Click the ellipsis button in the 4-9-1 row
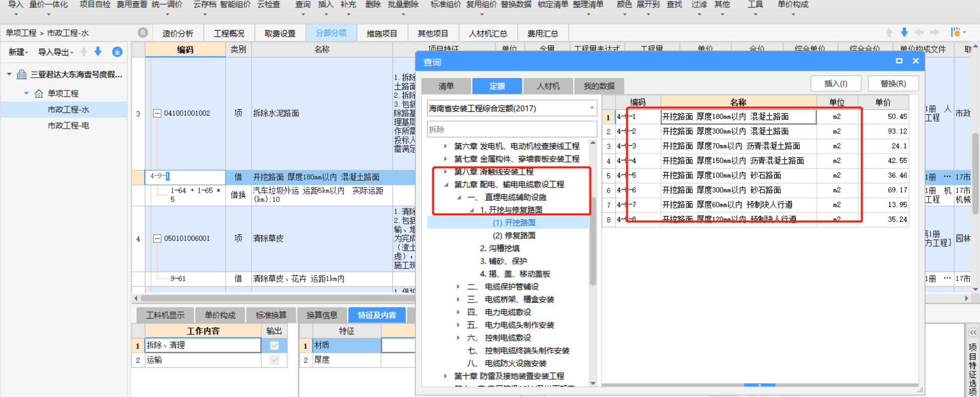The width and height of the screenshot is (980, 397). pyautogui.click(x=947, y=177)
